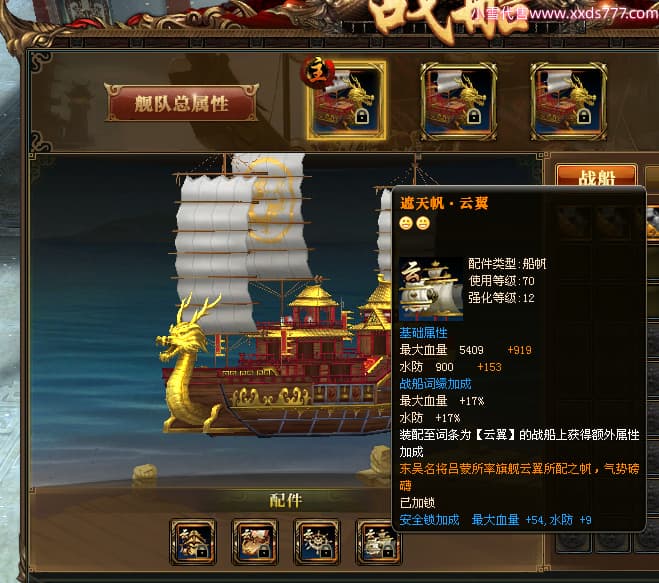Image resolution: width=659 pixels, height=583 pixels.
Task: Select the sail accessory slot icon
Action: (x=375, y=542)
